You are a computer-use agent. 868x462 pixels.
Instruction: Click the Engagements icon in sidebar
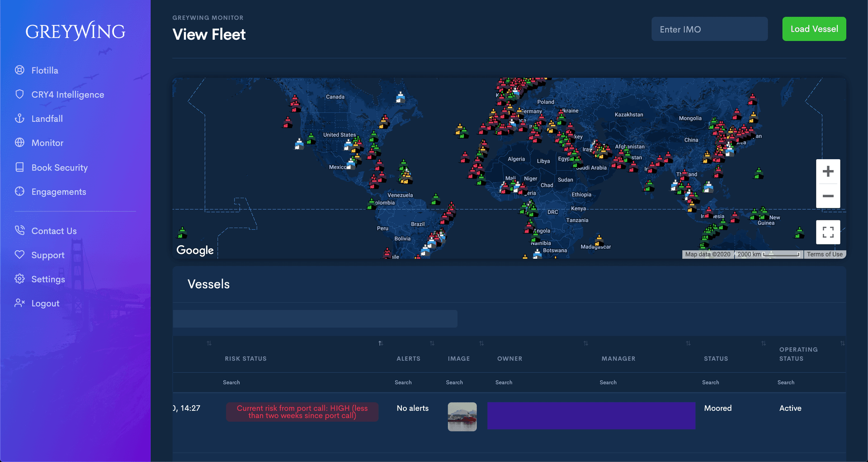tap(19, 191)
